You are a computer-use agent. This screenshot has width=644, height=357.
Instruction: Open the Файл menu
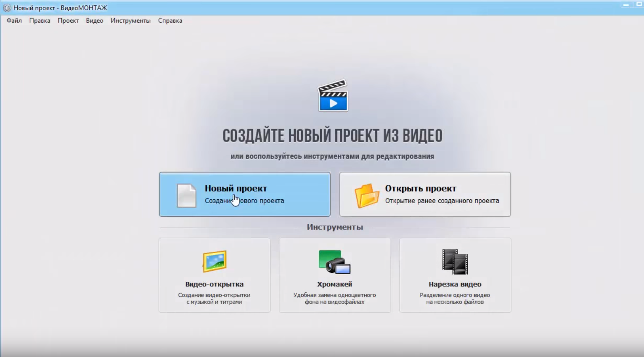pos(14,21)
